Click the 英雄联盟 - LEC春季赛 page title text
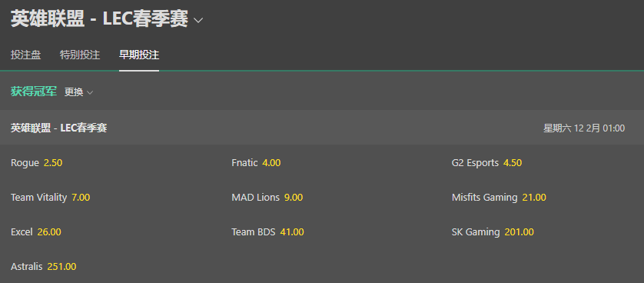The width and height of the screenshot is (644, 283). click(x=99, y=19)
